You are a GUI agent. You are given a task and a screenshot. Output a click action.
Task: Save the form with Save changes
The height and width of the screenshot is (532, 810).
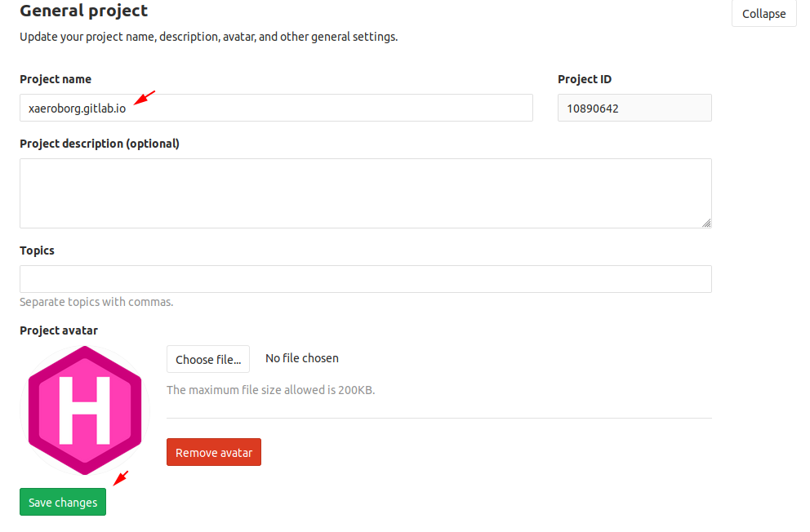pos(63,503)
